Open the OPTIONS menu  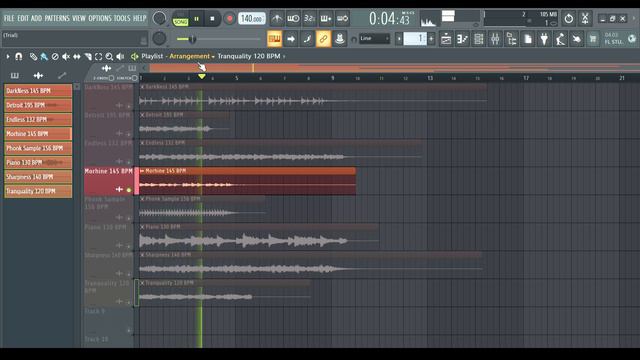point(100,18)
